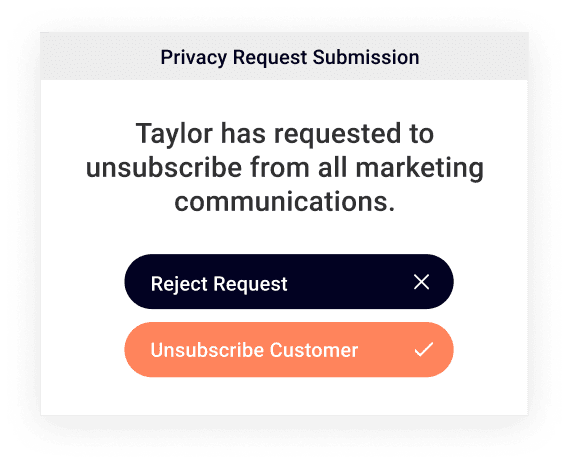Viewport: 569px width, 464px height.
Task: Click the word "requested" in the message
Action: [x=337, y=135]
